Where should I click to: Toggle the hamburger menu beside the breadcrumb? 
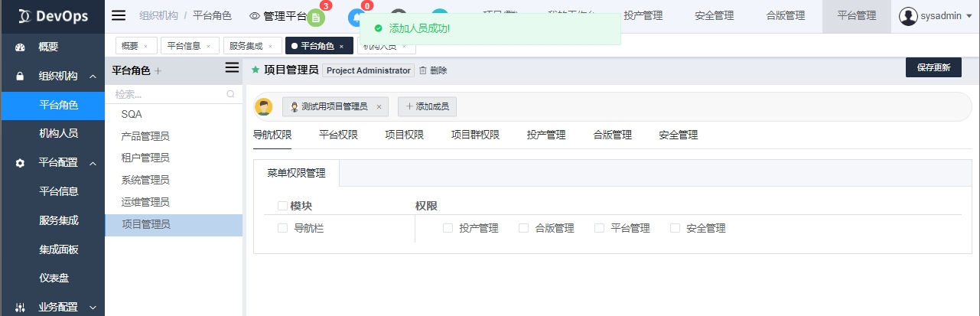[119, 15]
